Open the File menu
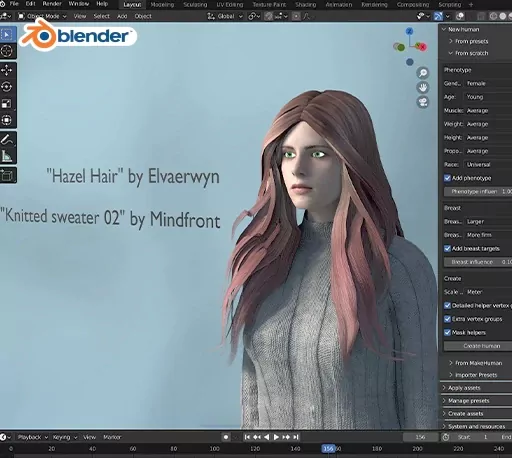Viewport: 512px width, 458px height. point(14,4)
